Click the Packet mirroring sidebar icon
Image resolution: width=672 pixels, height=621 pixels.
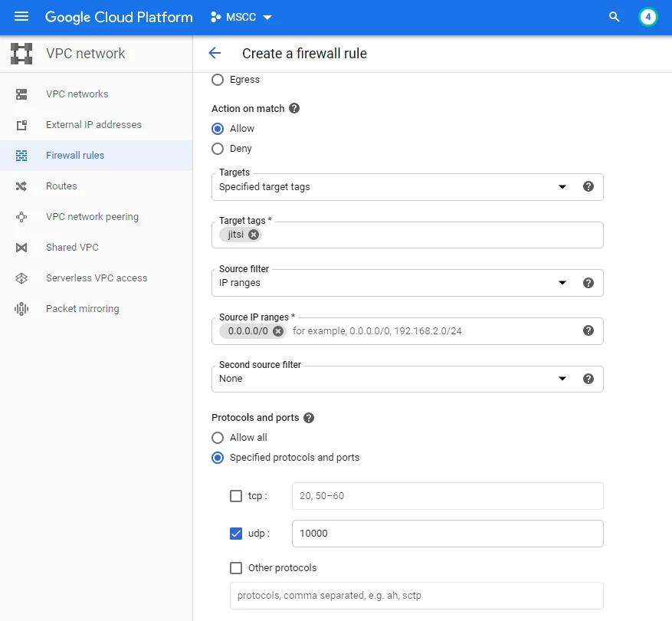coord(21,309)
